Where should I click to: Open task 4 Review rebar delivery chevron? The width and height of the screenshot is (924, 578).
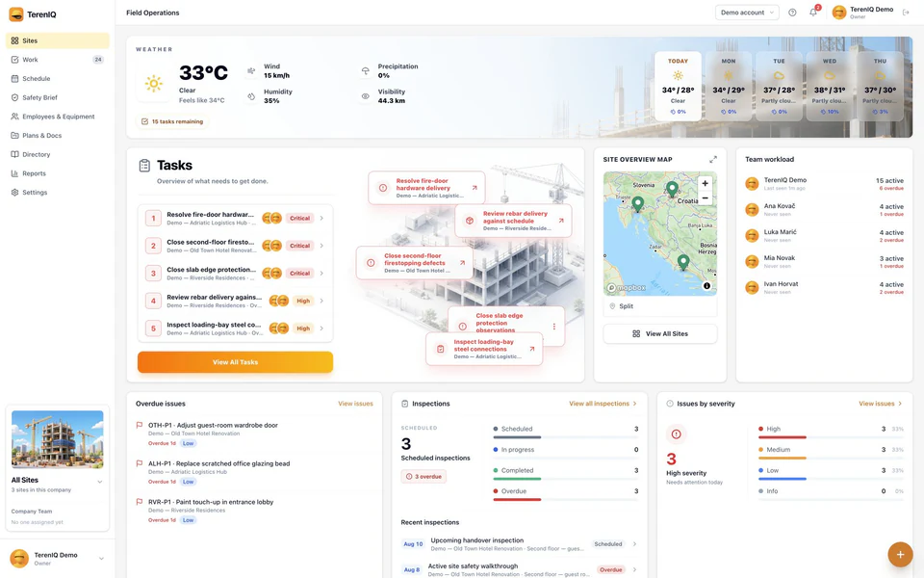pos(321,301)
